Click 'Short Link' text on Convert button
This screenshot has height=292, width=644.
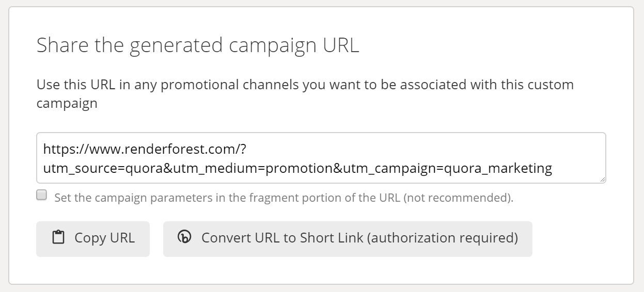(331, 238)
